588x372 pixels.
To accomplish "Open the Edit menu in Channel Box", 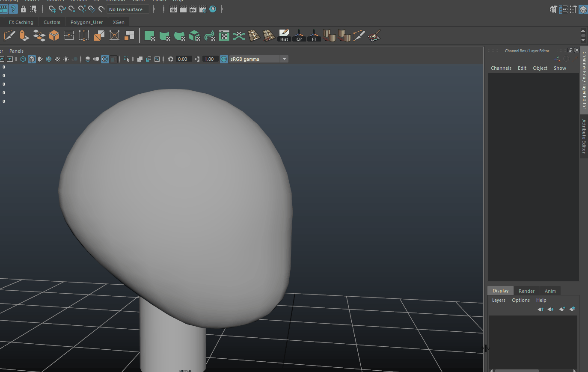I will coord(522,68).
